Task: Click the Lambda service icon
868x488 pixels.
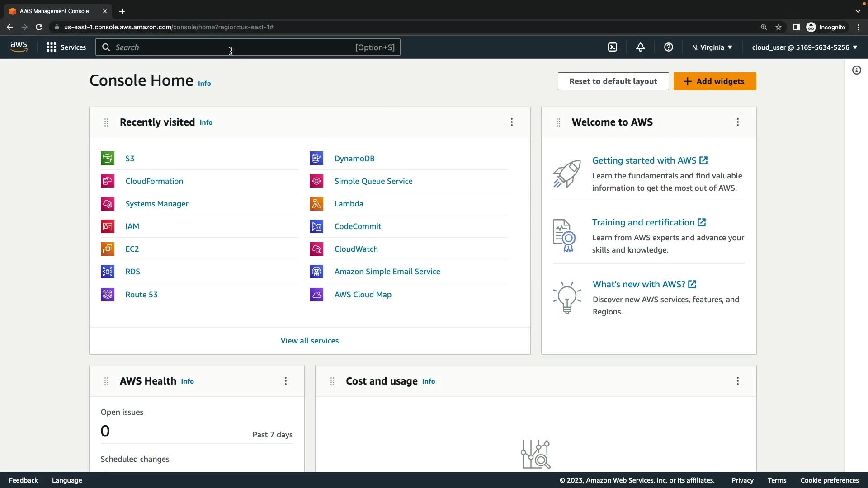Action: tap(316, 204)
